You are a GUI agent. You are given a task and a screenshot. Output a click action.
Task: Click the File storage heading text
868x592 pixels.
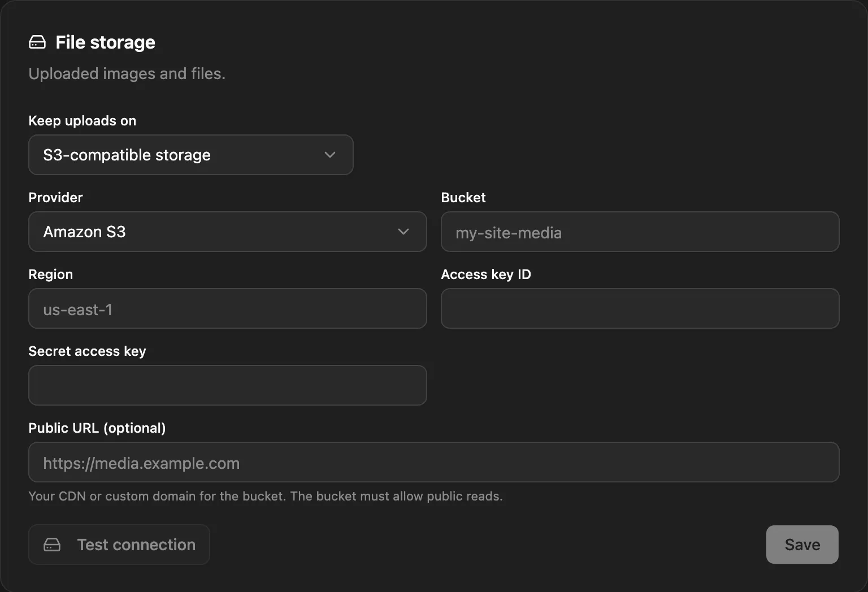(105, 42)
